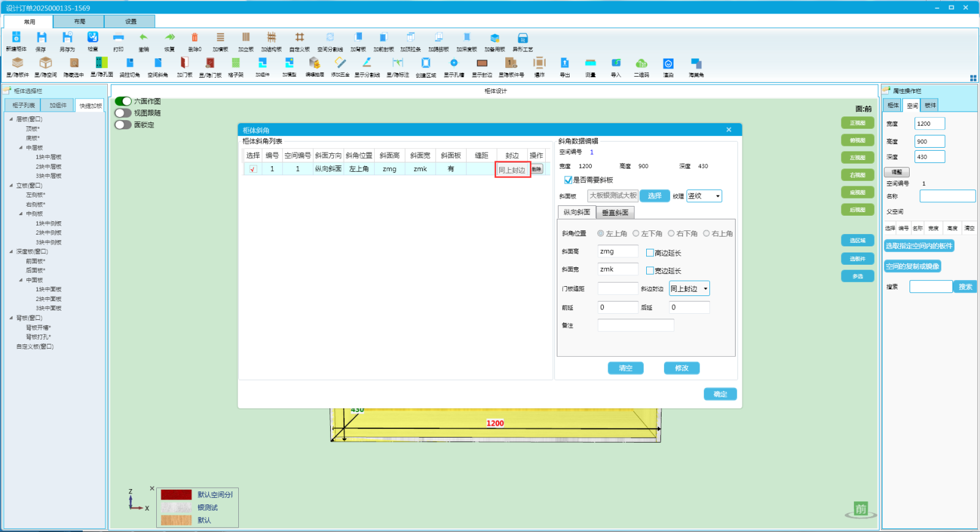This screenshot has height=532, width=980.
Task: Collapse the 中侧板 tree node
Action: (21, 214)
